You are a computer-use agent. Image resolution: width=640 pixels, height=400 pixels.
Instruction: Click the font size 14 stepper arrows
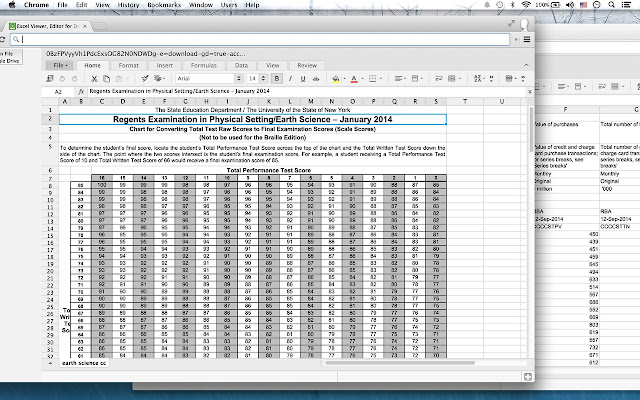263,78
